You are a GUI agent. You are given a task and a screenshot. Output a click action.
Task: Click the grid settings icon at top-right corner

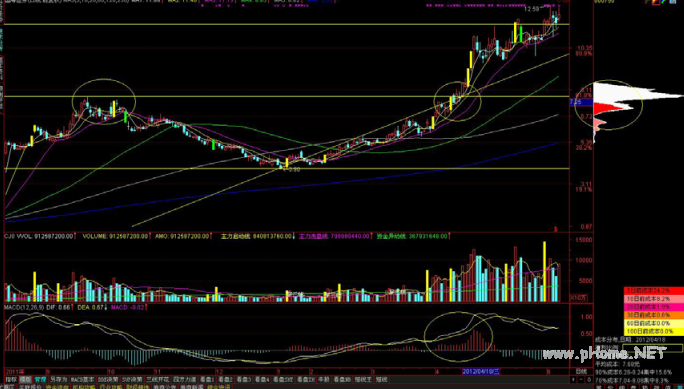pos(673,2)
